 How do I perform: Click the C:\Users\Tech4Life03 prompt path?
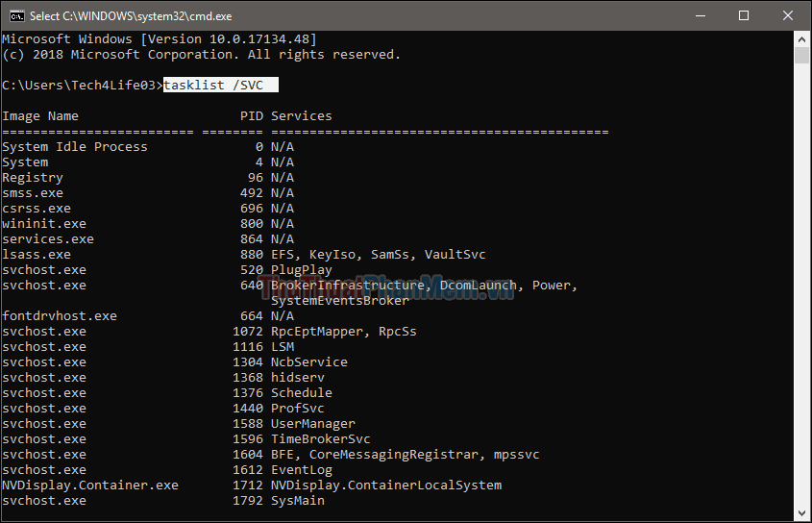pos(79,86)
